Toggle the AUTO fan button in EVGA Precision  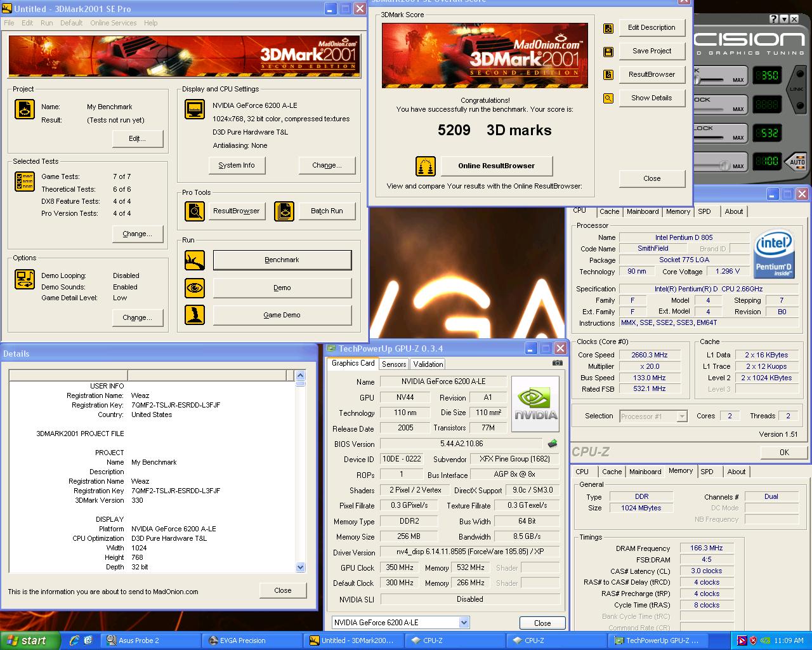click(797, 161)
